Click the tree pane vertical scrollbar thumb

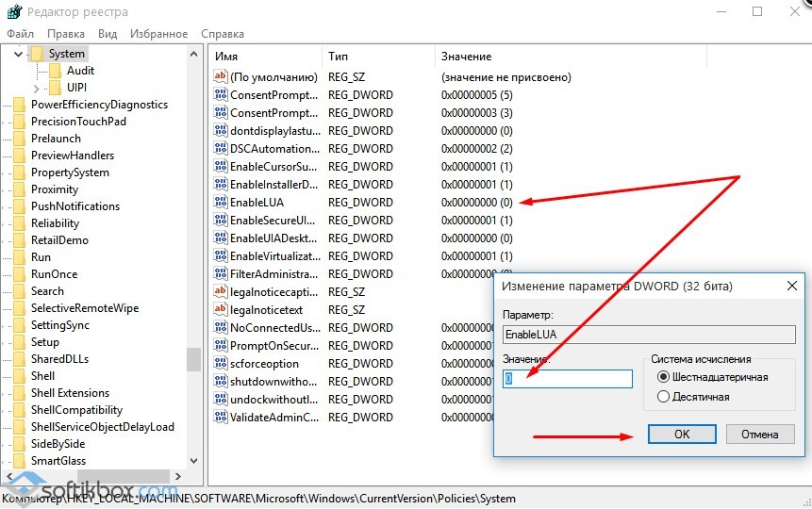coord(193,359)
